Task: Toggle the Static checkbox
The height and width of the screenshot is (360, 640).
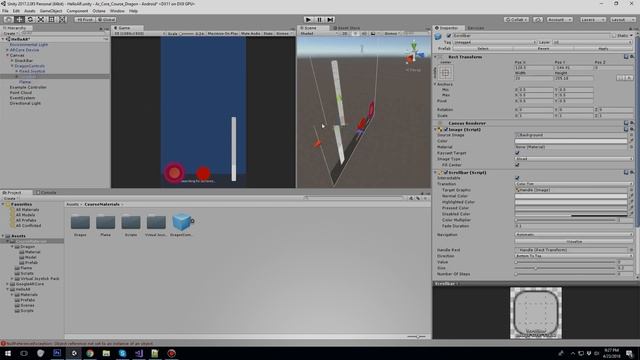Action: coord(614,36)
